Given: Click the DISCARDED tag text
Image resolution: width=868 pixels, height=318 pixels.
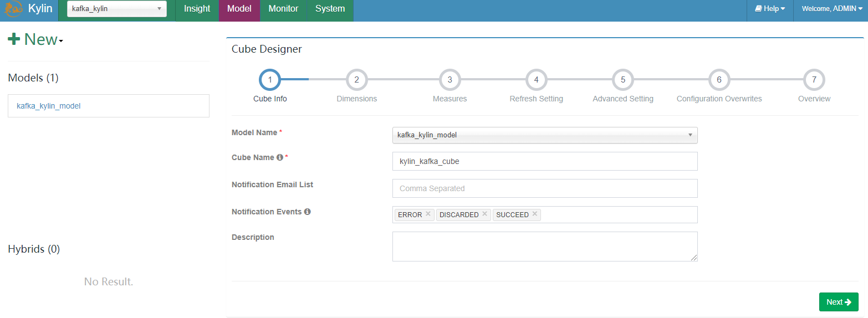Looking at the screenshot, I should [x=459, y=214].
